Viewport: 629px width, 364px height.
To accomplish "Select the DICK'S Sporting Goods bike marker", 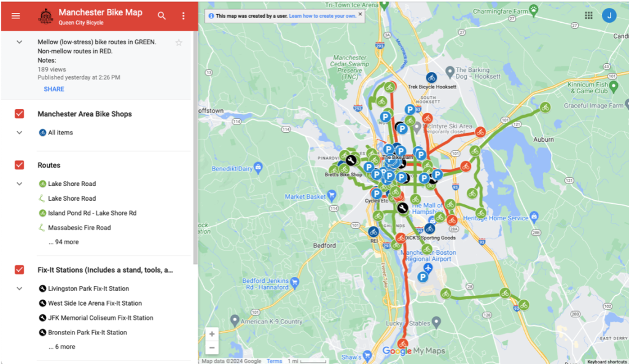I will point(429,228).
